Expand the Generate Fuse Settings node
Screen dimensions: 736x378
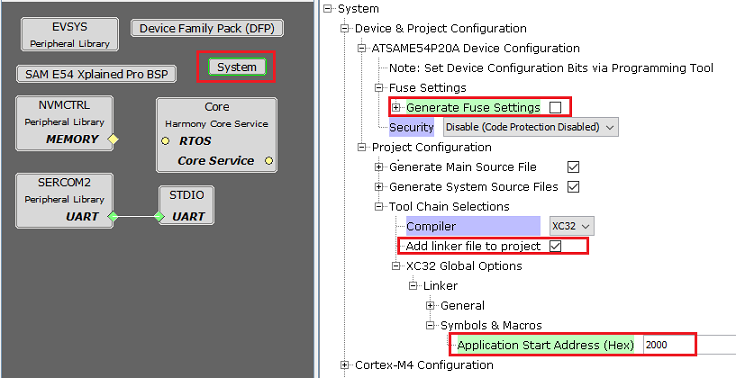point(396,108)
